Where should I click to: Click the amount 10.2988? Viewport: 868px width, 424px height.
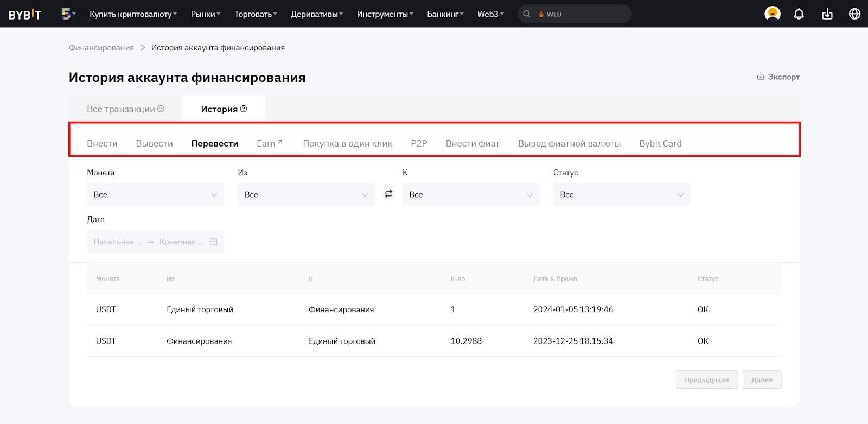[x=466, y=341]
